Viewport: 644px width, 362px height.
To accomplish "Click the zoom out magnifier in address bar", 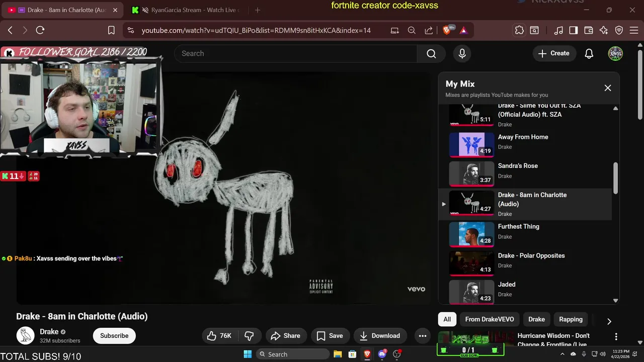I will [412, 30].
